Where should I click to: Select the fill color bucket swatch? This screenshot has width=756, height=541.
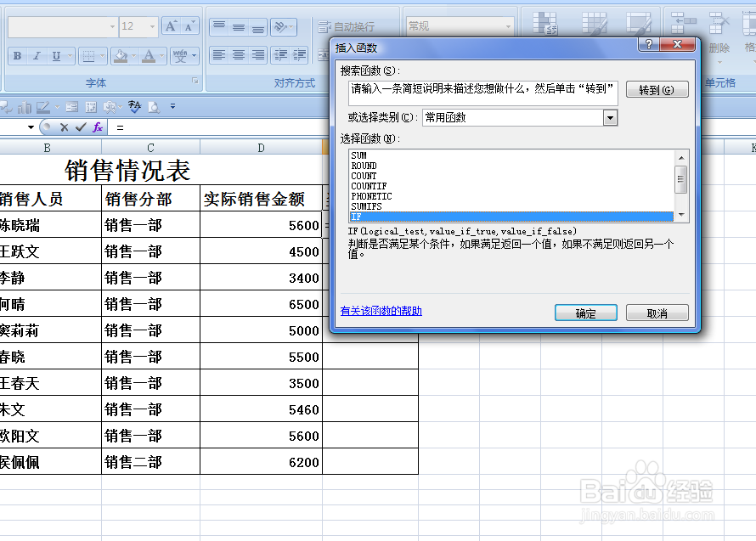[x=119, y=54]
